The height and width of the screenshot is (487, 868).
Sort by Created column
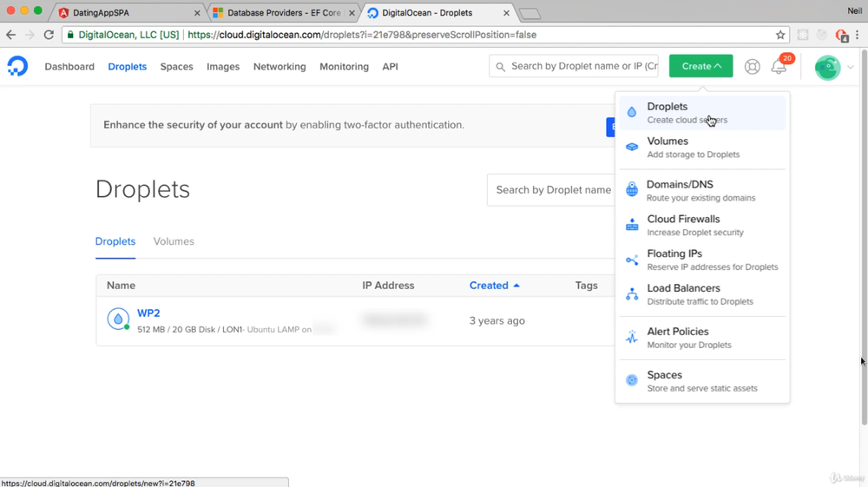coord(495,286)
